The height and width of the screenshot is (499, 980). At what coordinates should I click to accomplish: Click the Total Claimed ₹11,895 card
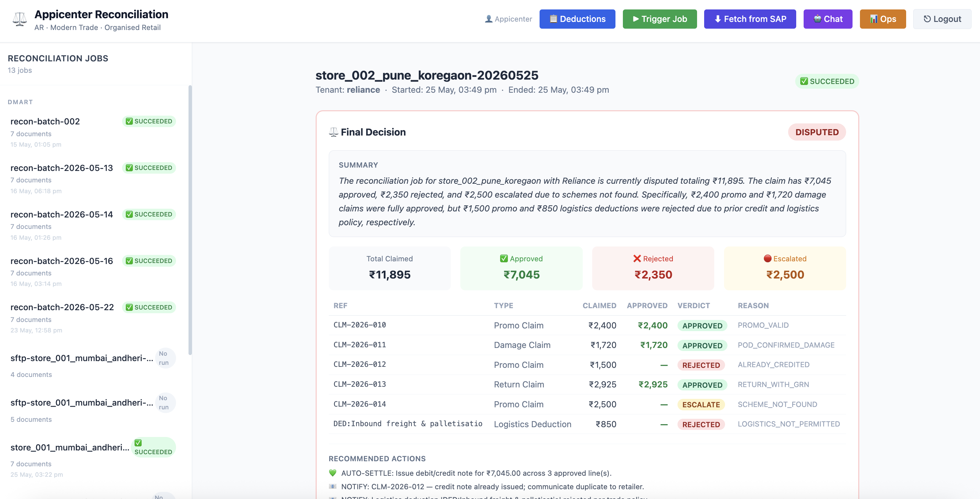point(390,268)
